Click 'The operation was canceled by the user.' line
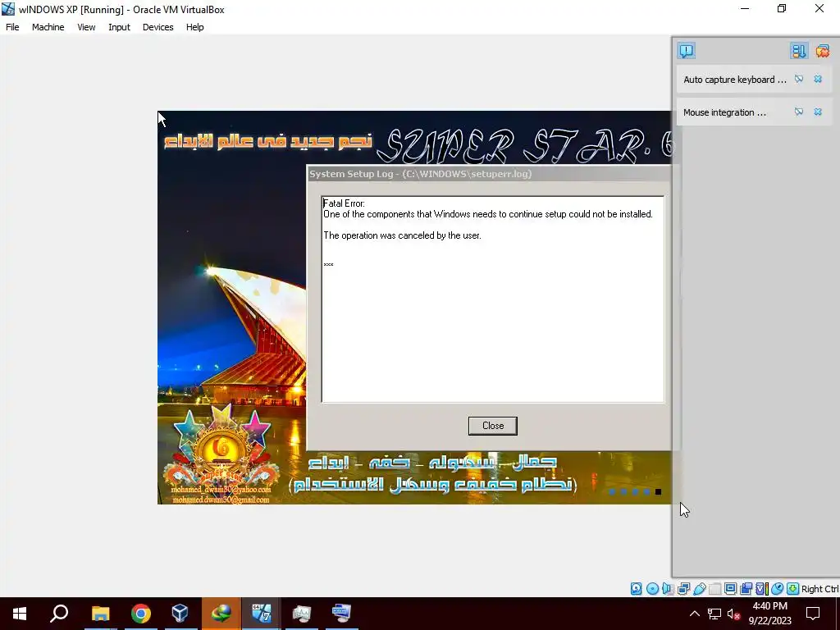Image resolution: width=840 pixels, height=630 pixels. (x=402, y=235)
